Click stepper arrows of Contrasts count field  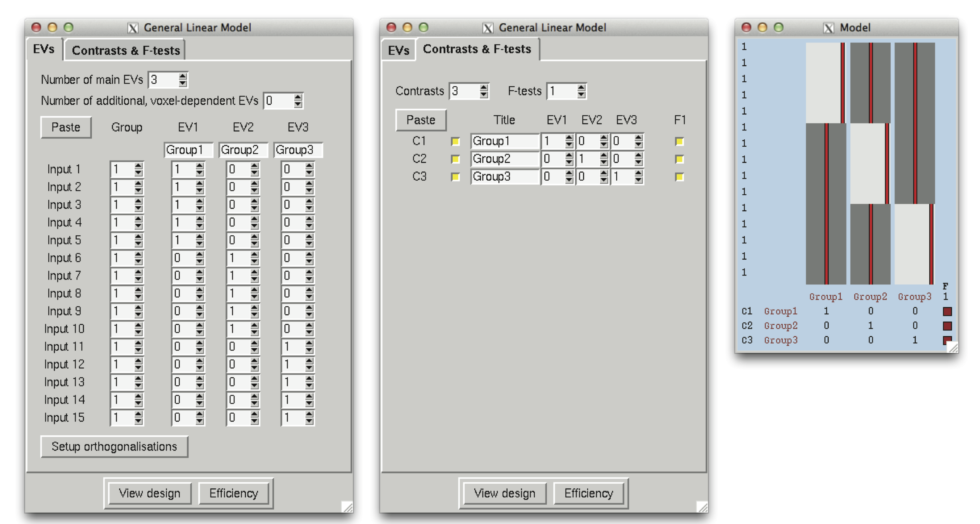coord(483,91)
